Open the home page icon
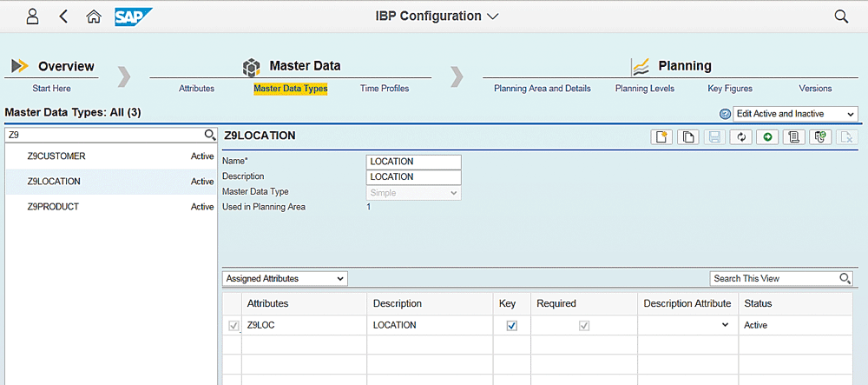The width and height of the screenshot is (868, 385). [94, 17]
